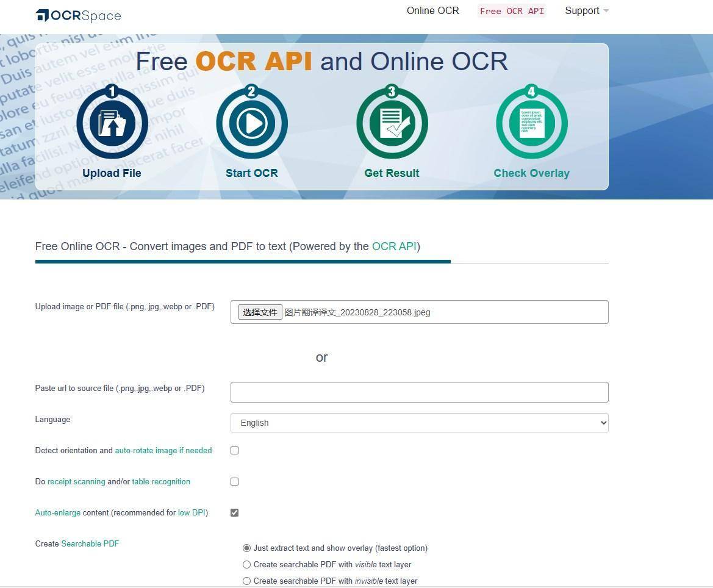Screen dimensions: 713x588
Task: Click the Start OCR play icon
Action: (252, 123)
